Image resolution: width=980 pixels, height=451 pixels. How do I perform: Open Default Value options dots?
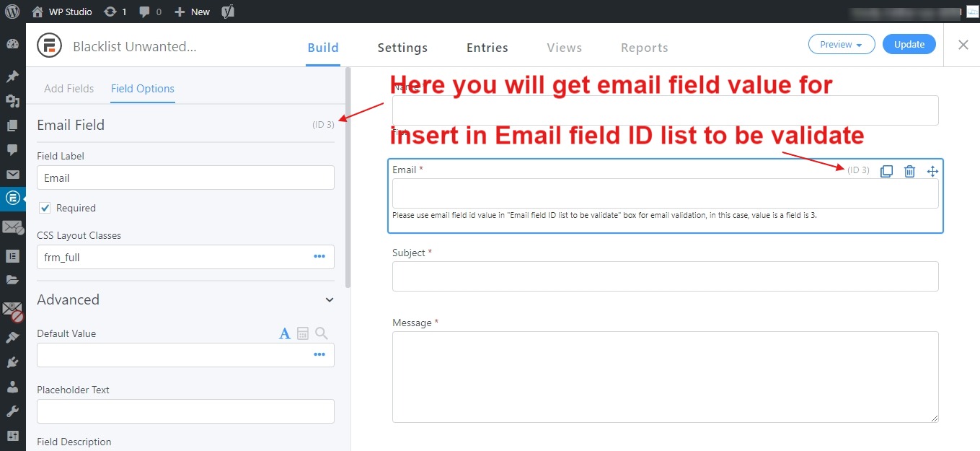click(x=319, y=355)
